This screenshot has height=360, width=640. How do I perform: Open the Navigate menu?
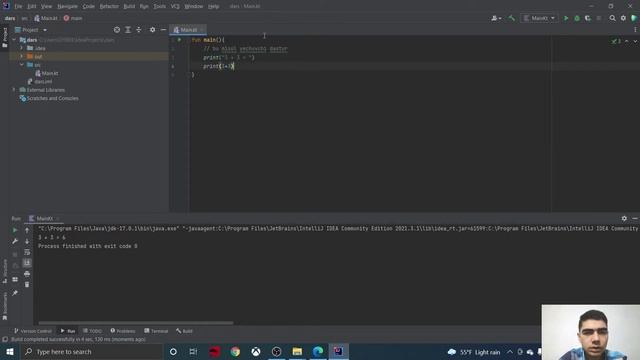67,7
